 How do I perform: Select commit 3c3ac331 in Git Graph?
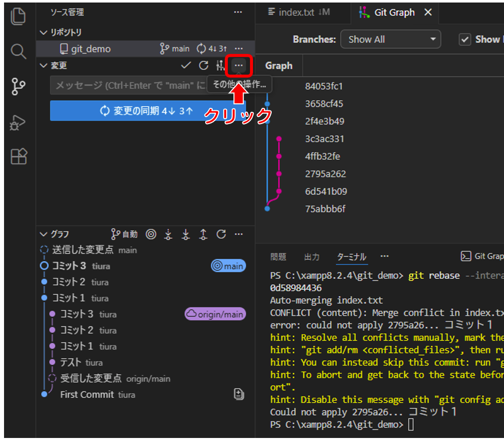(x=325, y=139)
